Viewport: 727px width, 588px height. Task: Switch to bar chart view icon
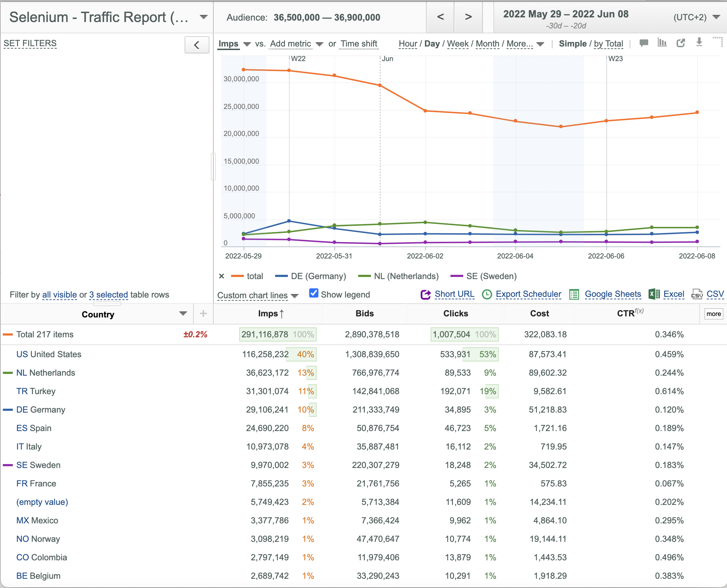662,43
